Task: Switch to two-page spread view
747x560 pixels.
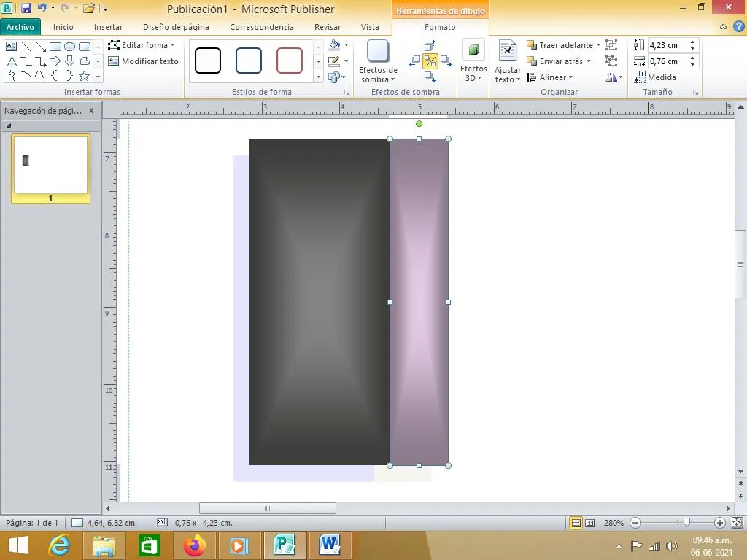Action: (x=589, y=523)
